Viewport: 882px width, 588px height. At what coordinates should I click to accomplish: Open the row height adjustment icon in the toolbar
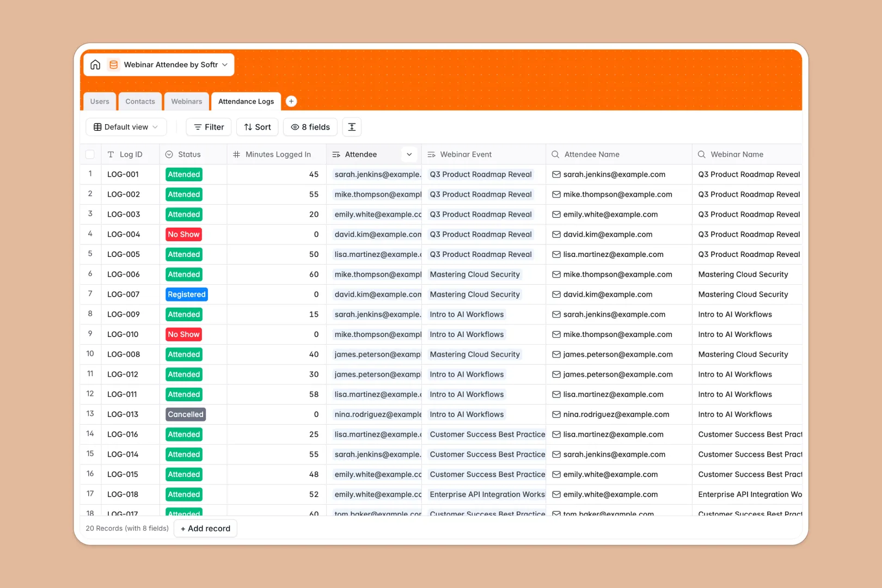point(352,127)
